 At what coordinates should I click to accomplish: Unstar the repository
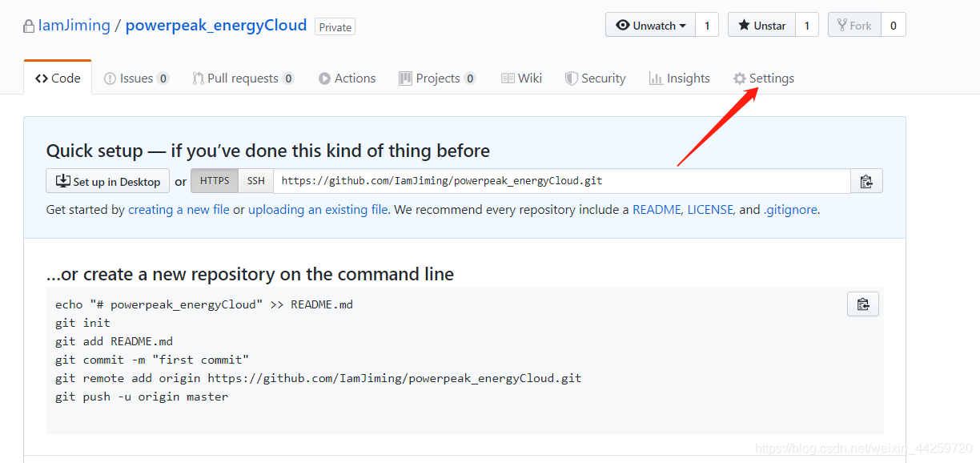coord(761,25)
